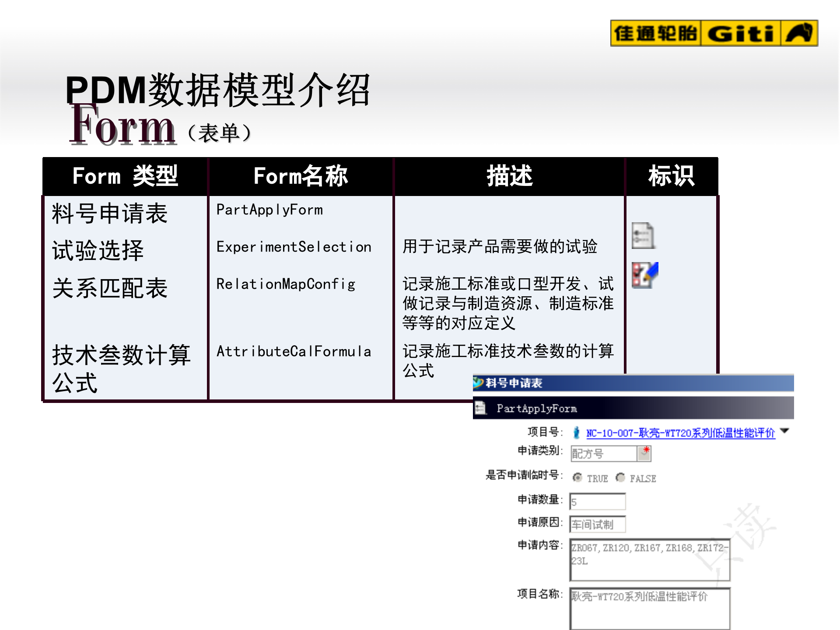Click inside the 申请数量 field showing 5

tap(597, 501)
